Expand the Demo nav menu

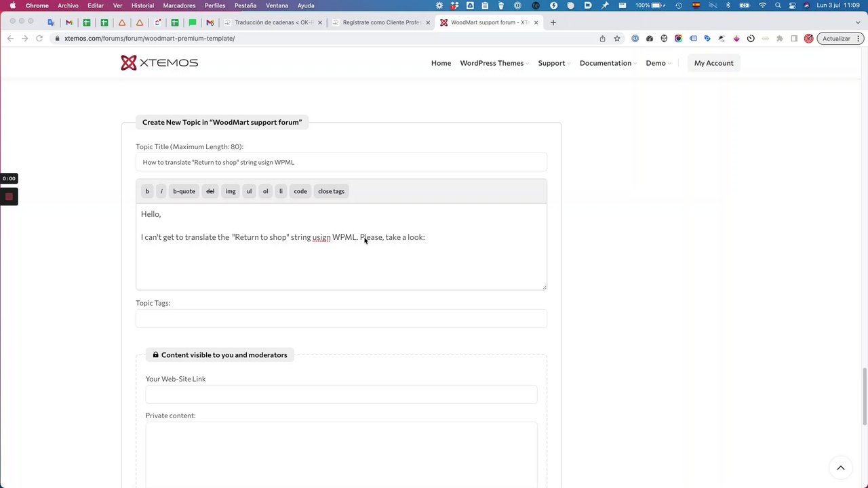coord(658,63)
